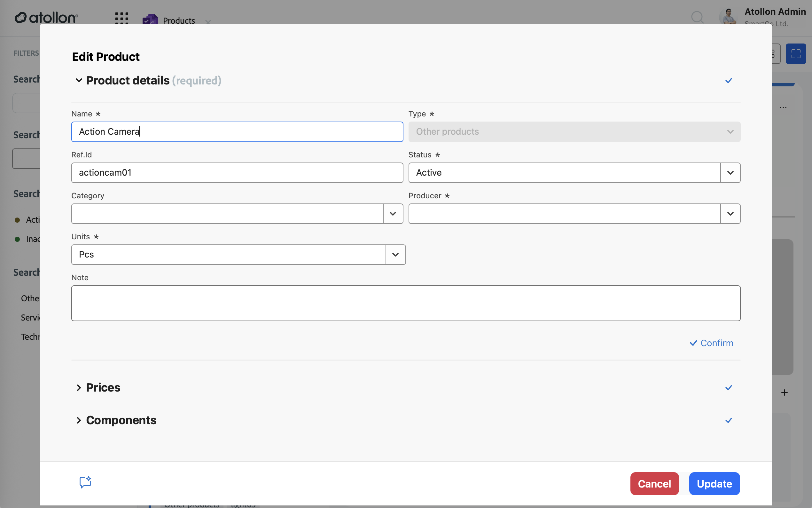Click the search magnifier icon
Viewport: 812px width, 508px height.
[x=697, y=17]
